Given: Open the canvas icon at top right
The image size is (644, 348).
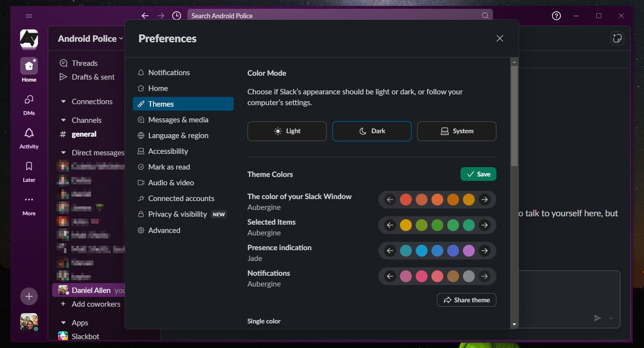Looking at the screenshot, I should pyautogui.click(x=617, y=38).
